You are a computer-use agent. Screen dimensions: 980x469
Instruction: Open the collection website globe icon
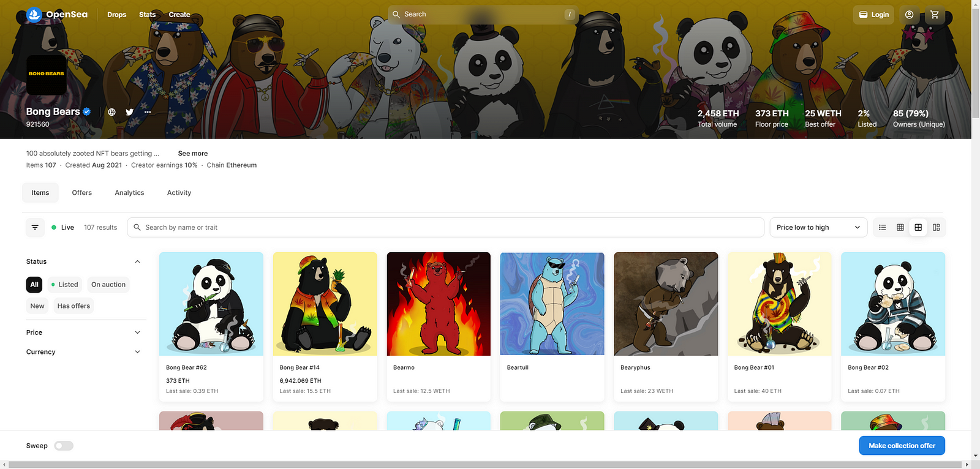pos(111,112)
